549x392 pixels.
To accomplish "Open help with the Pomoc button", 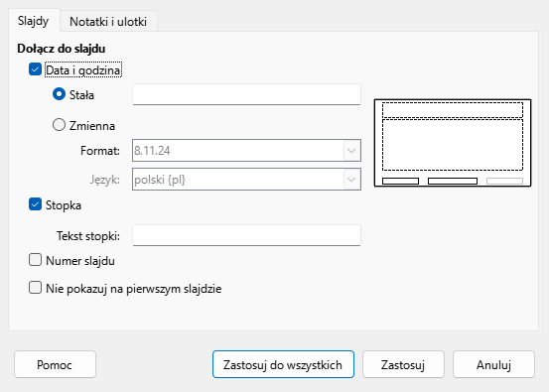I will coord(55,364).
